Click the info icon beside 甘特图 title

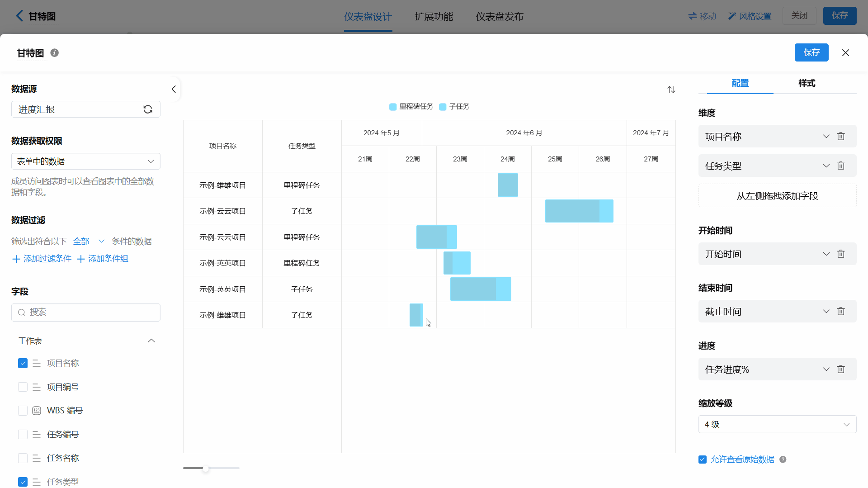coord(55,53)
